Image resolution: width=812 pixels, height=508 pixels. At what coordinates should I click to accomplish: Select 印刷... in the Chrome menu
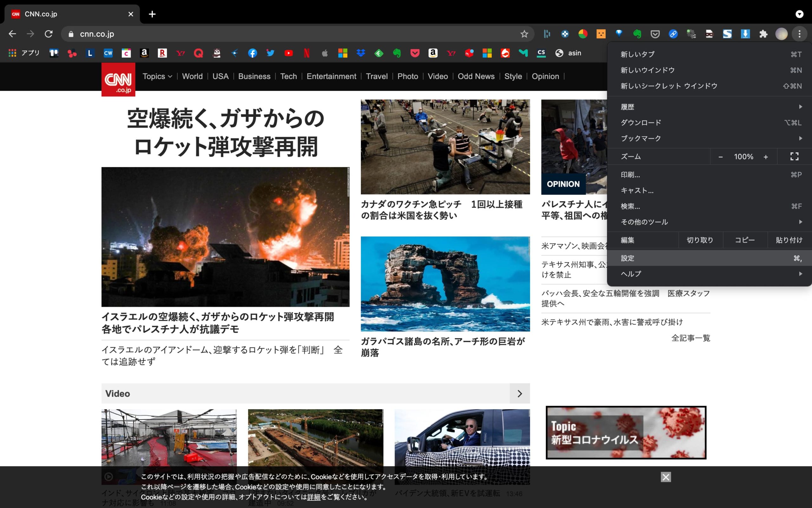709,175
